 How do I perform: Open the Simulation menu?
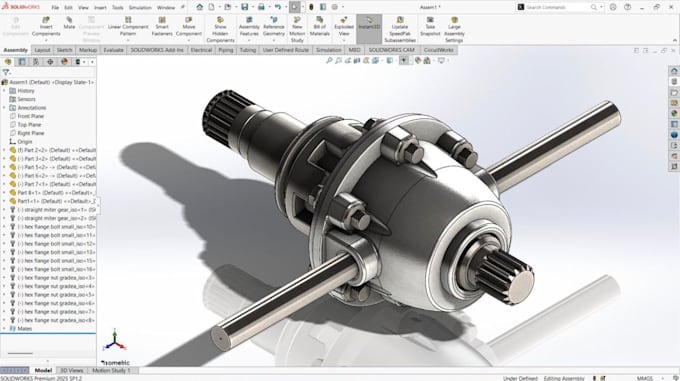pos(140,7)
